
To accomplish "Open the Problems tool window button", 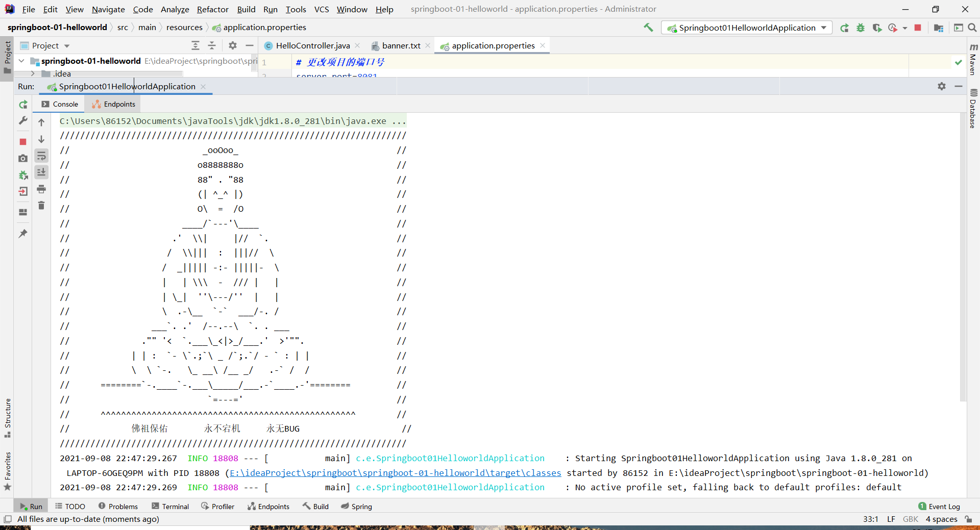I will [x=118, y=507].
